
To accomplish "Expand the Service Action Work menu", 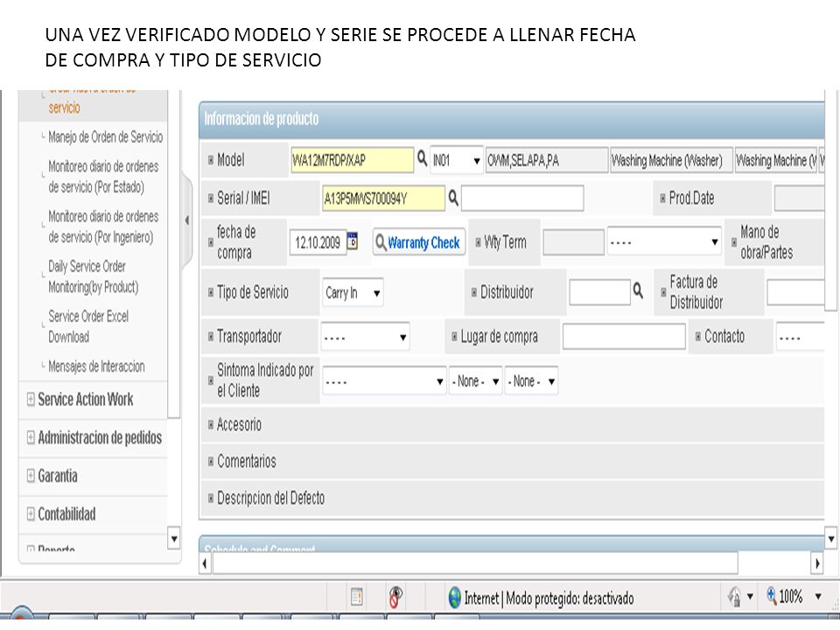I will click(85, 399).
